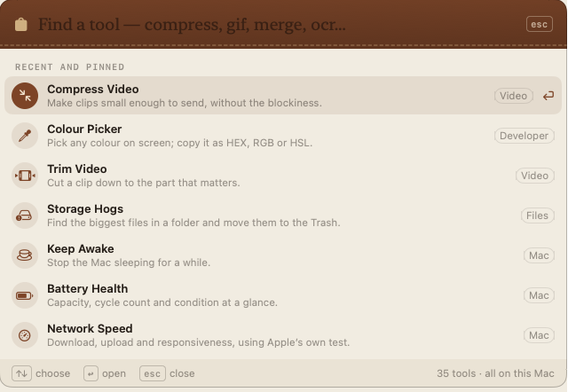Select the Colour Picker title
This screenshot has width=568, height=392.
click(84, 129)
